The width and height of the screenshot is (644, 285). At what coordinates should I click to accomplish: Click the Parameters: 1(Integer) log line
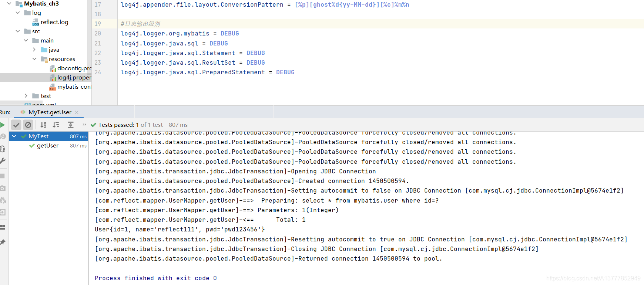[x=217, y=210]
